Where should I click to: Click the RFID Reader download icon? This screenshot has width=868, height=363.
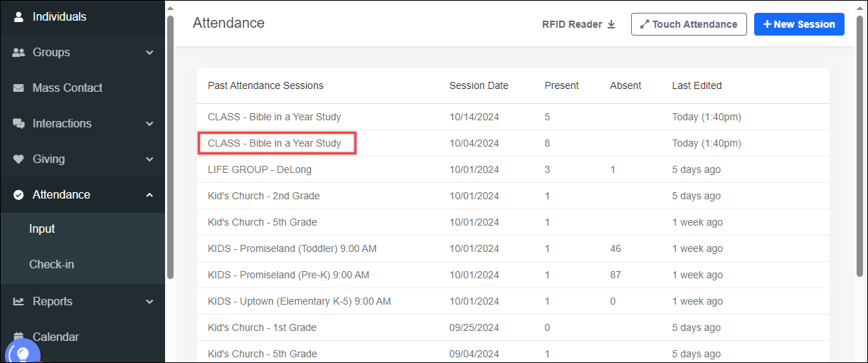click(611, 24)
